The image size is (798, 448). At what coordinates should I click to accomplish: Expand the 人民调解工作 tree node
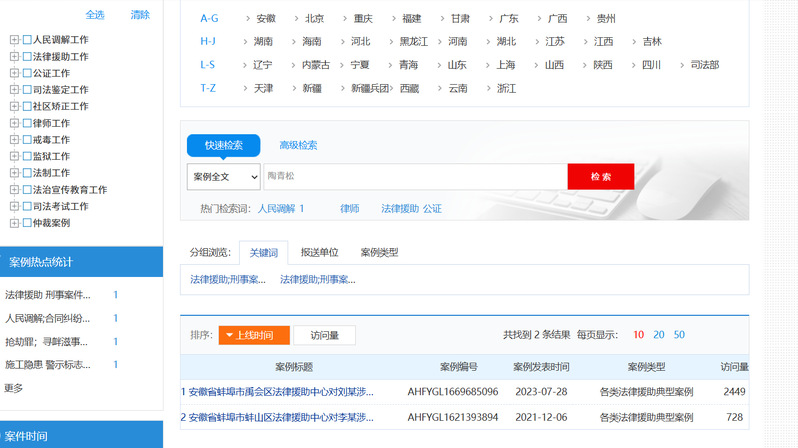click(14, 40)
